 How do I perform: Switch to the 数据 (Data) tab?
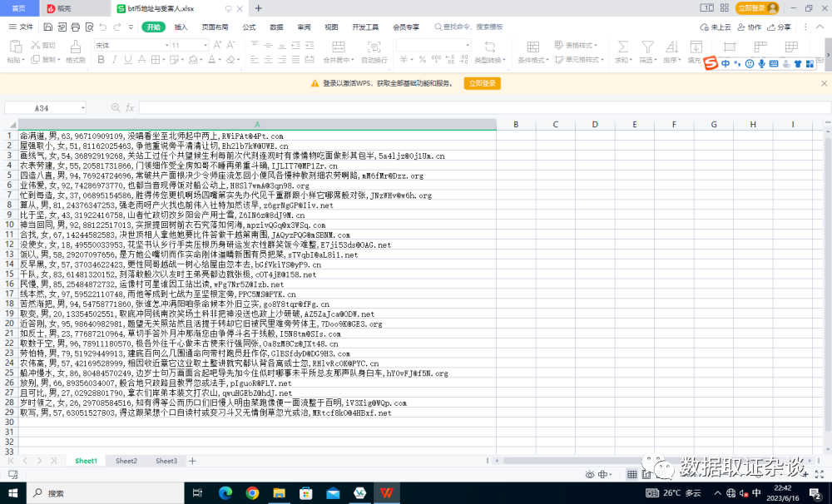[276, 27]
